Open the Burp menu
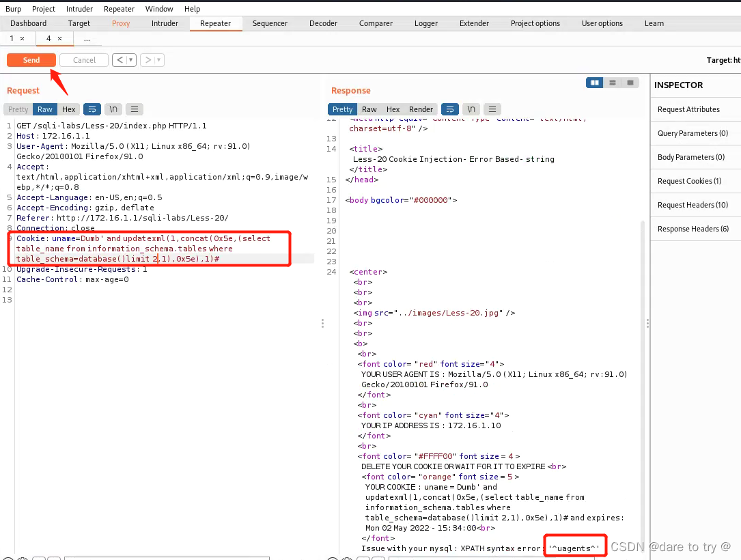The image size is (741, 560). pyautogui.click(x=13, y=9)
